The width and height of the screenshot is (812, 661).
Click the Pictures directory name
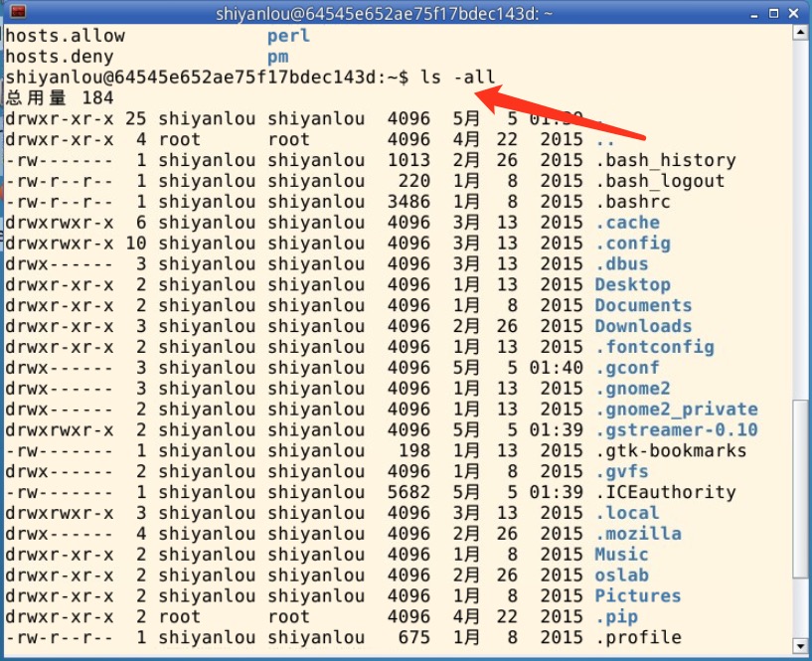click(x=638, y=596)
